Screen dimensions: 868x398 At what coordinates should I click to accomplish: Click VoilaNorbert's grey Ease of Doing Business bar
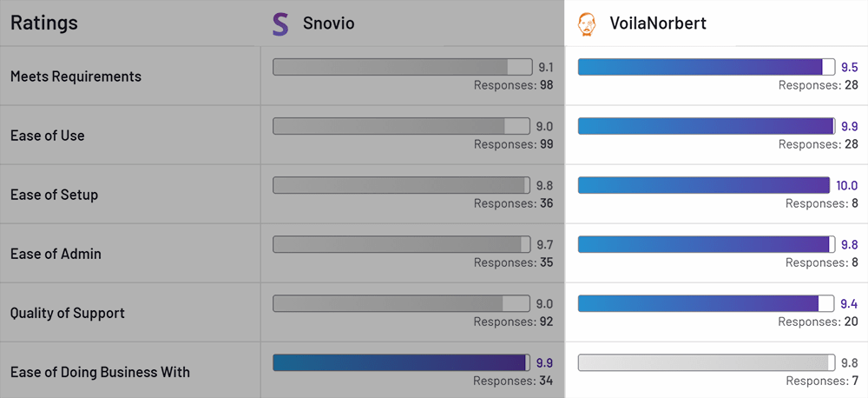tap(707, 362)
